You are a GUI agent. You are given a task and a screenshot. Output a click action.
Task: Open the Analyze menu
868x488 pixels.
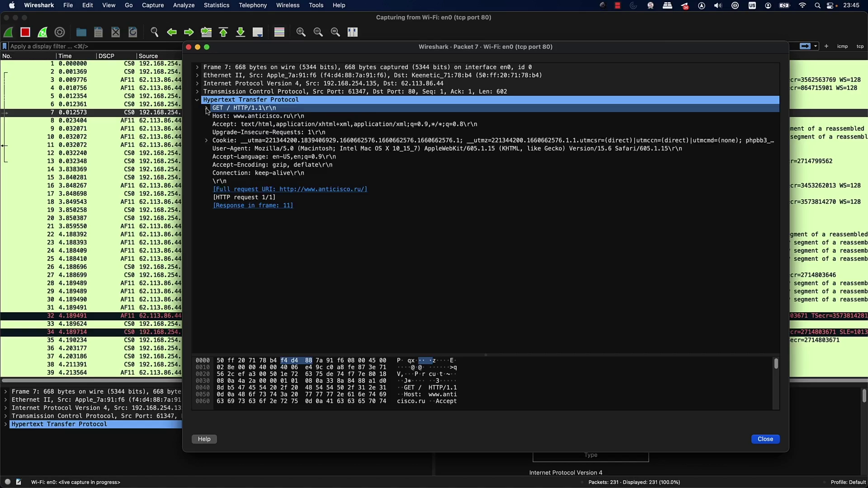point(184,5)
